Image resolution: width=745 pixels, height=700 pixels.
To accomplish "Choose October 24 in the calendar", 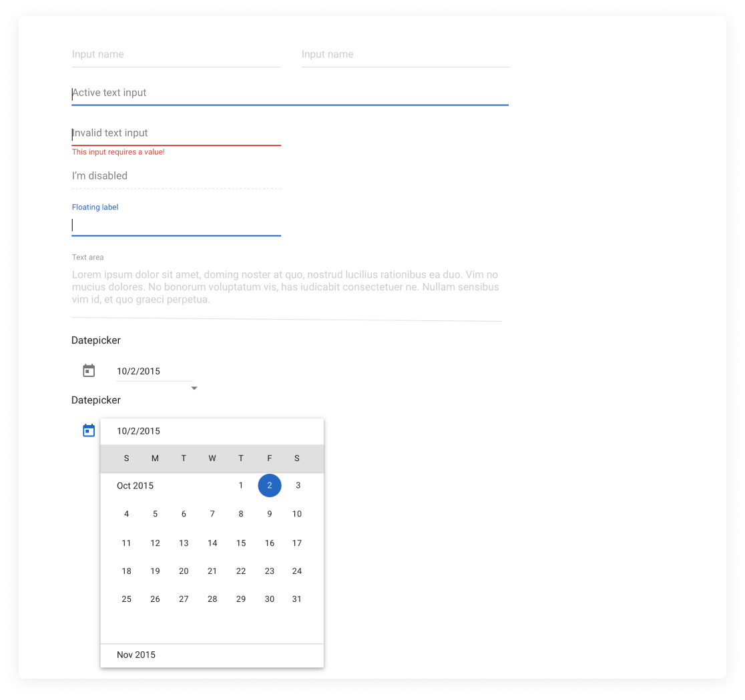I will pos(297,571).
